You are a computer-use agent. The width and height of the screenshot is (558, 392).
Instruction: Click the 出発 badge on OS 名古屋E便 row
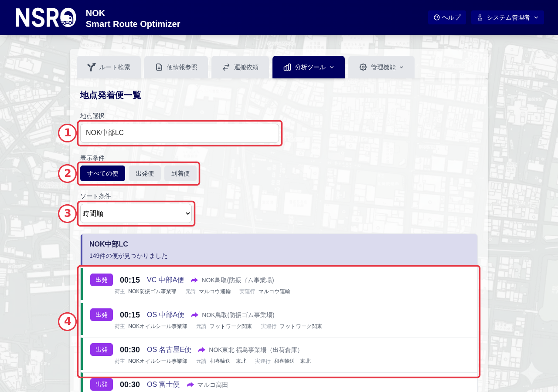(102, 349)
